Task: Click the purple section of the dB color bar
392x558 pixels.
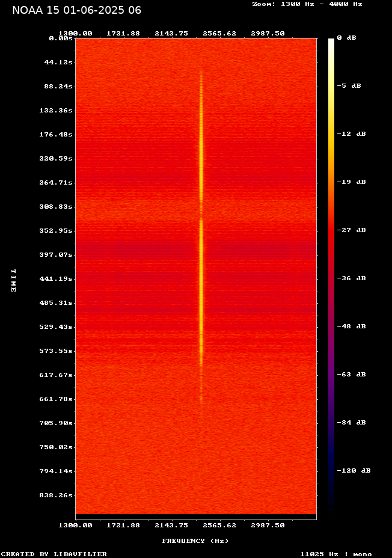Action: coord(331,373)
